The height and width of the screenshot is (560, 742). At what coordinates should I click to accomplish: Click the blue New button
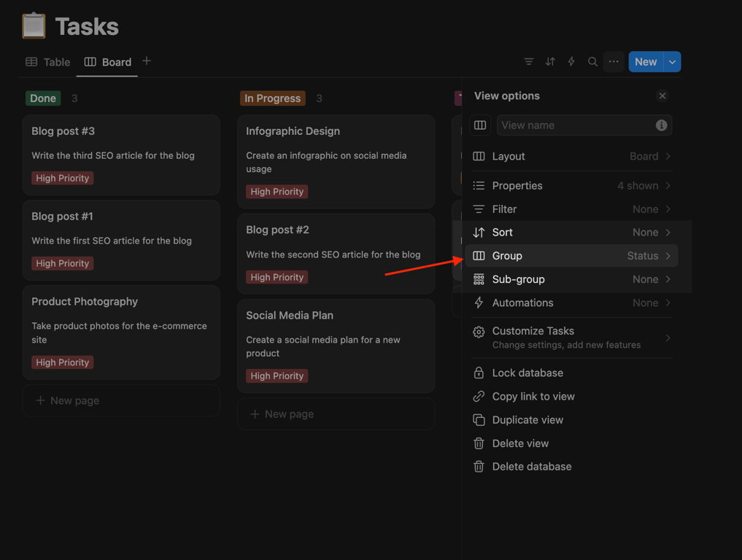pos(645,62)
